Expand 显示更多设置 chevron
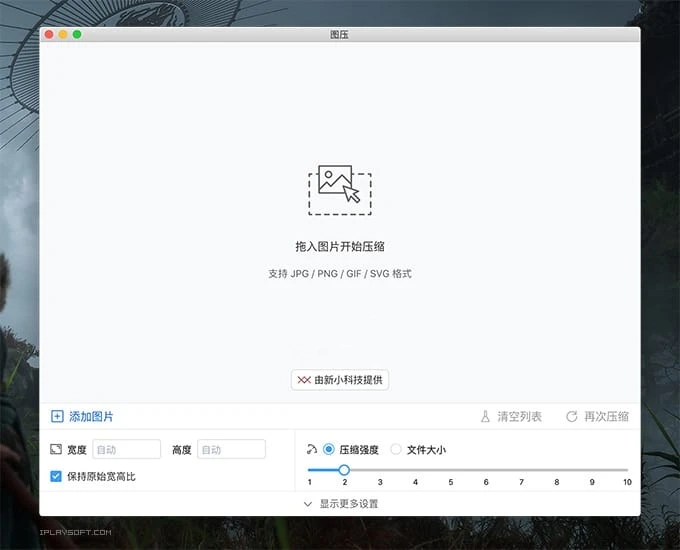The height and width of the screenshot is (550, 680). (307, 504)
